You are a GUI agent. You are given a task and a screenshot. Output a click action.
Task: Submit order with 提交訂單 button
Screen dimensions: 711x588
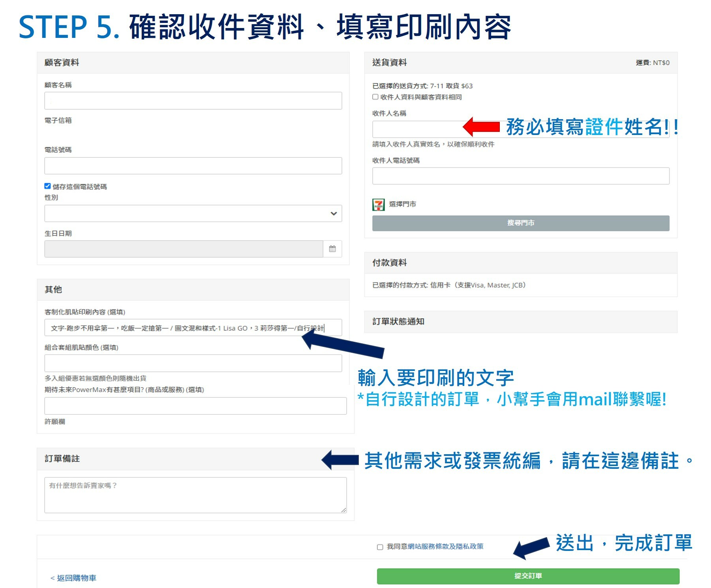528,576
